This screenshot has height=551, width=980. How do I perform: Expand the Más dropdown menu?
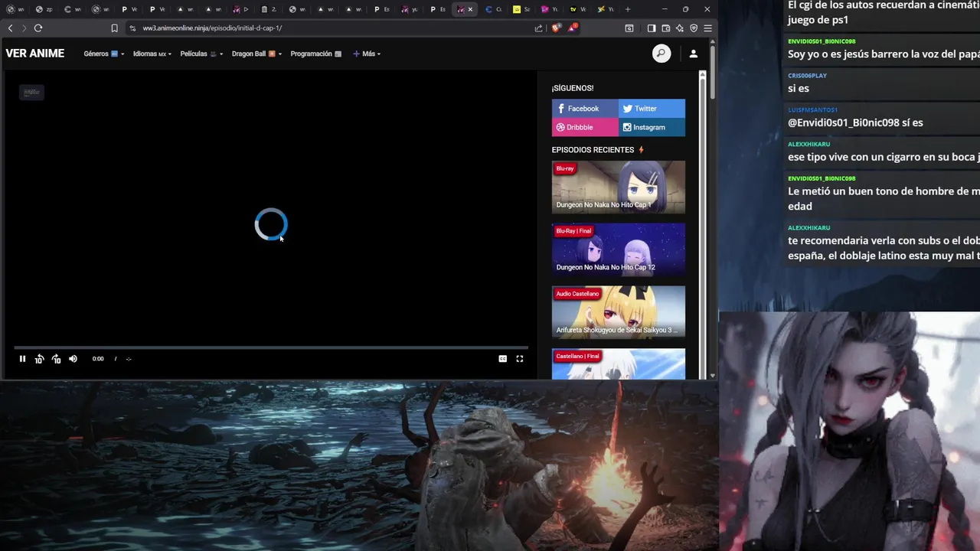[x=367, y=54]
